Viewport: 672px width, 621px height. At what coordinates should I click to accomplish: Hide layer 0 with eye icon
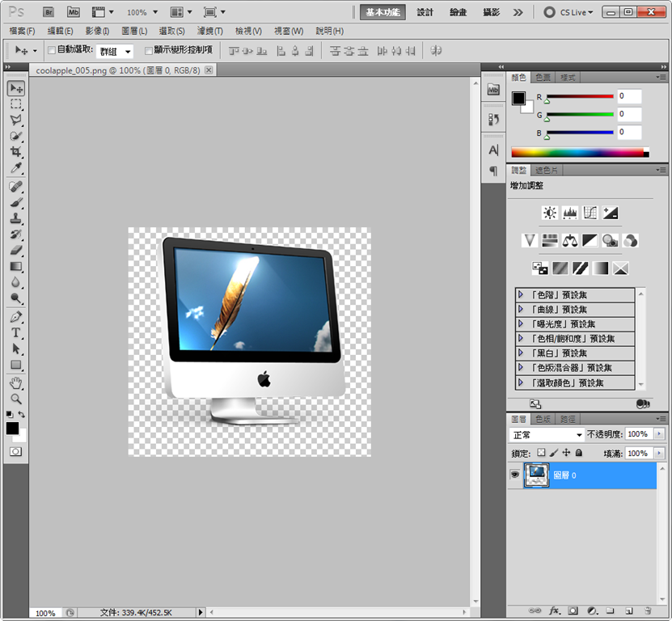click(514, 475)
